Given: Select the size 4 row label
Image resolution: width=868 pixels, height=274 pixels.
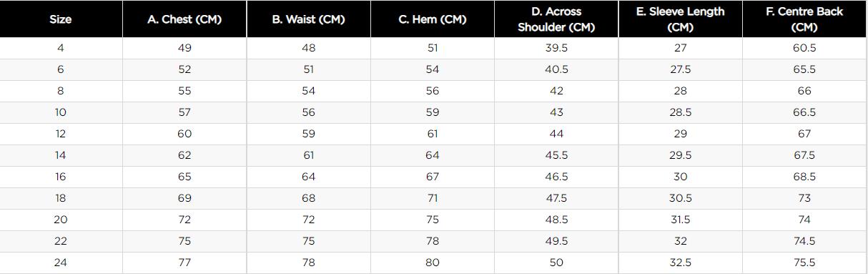Looking at the screenshot, I should click(x=61, y=48).
